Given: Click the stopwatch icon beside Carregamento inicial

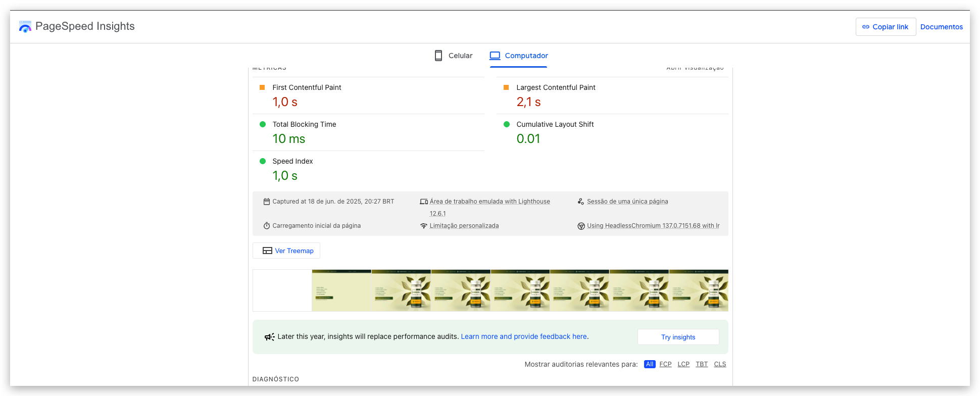Looking at the screenshot, I should point(267,226).
